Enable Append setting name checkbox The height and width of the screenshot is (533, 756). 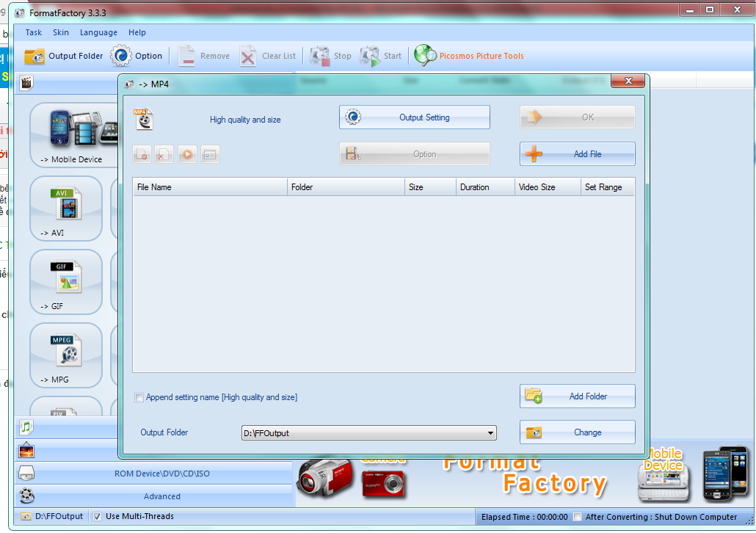[x=139, y=398]
